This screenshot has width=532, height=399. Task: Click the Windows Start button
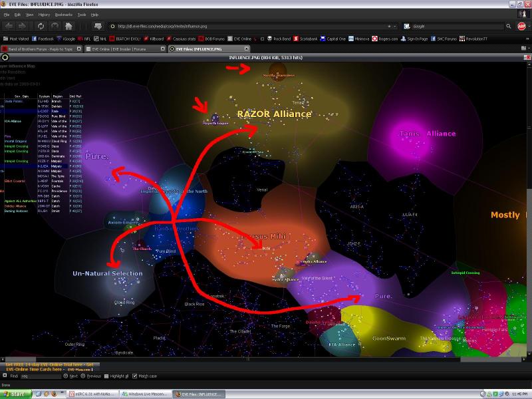tap(16, 394)
